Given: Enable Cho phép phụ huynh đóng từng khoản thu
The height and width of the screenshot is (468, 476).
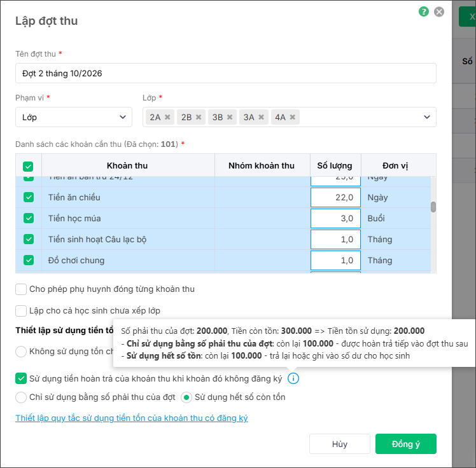Looking at the screenshot, I should point(21,289).
